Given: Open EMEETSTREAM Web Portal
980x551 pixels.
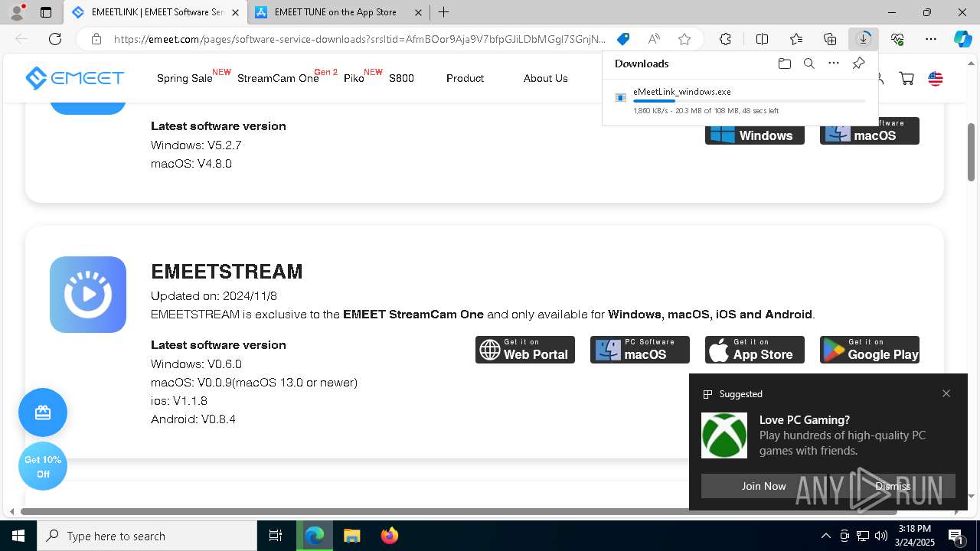Looking at the screenshot, I should click(x=525, y=350).
